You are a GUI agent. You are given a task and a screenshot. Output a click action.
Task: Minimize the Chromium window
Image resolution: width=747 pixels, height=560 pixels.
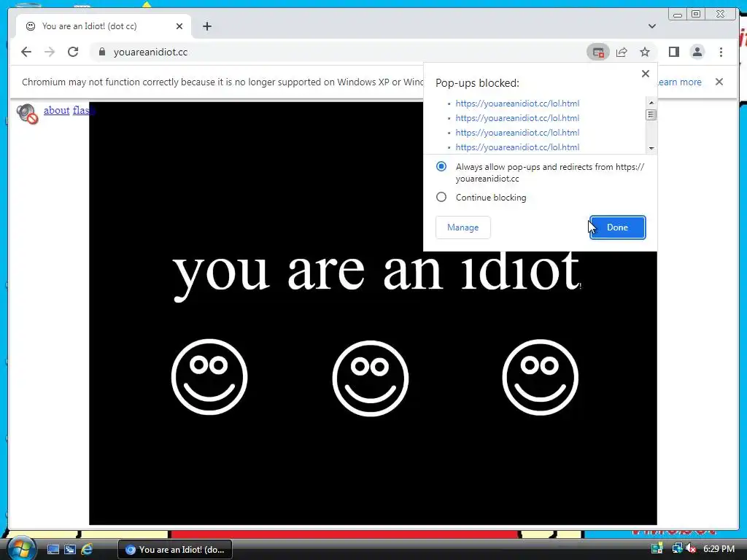678,14
